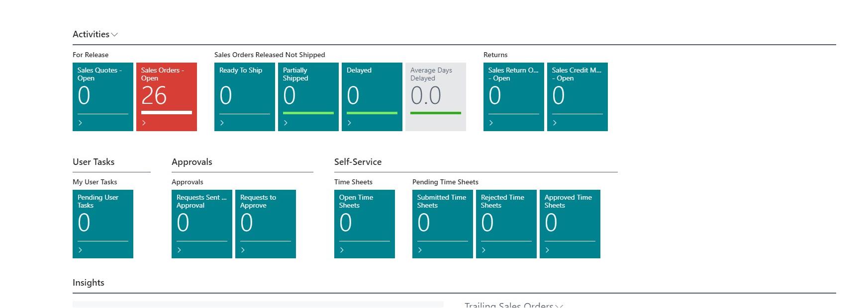The width and height of the screenshot is (868, 308).
Task: Click arrow icon on Open Time Sheets tile
Action: (x=342, y=250)
